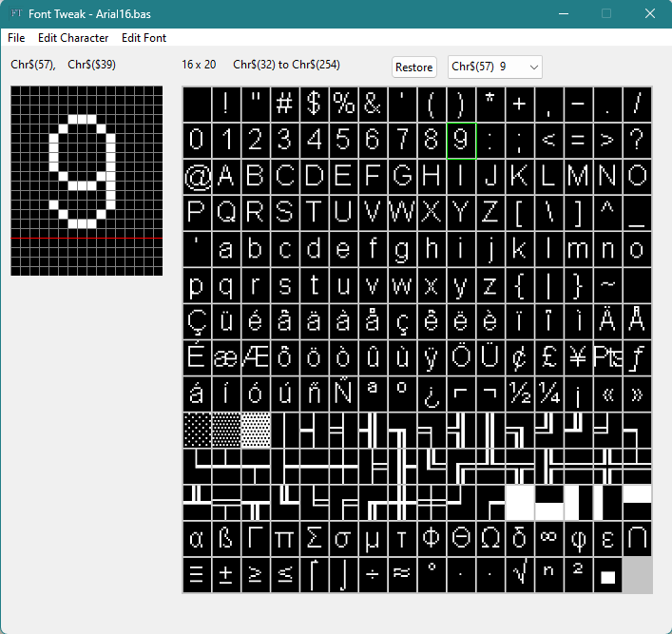The height and width of the screenshot is (634, 672).
Task: Select the pound sterling glyph
Action: click(x=548, y=357)
